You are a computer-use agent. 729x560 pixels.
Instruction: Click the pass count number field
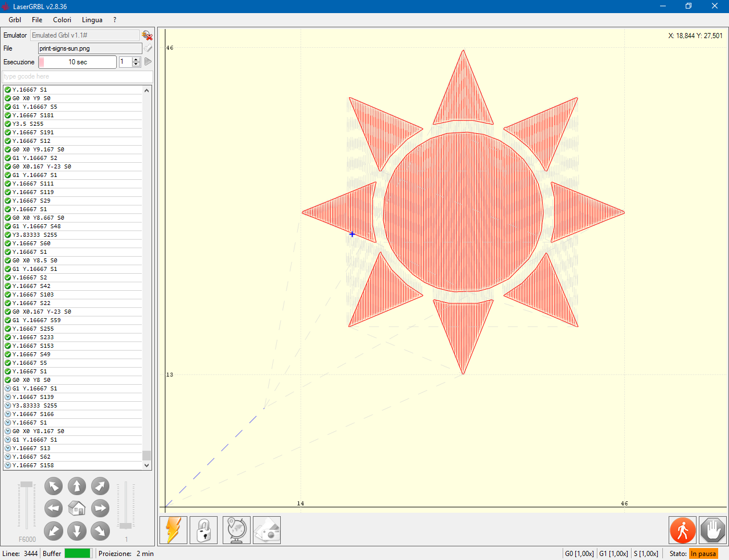(x=125, y=61)
